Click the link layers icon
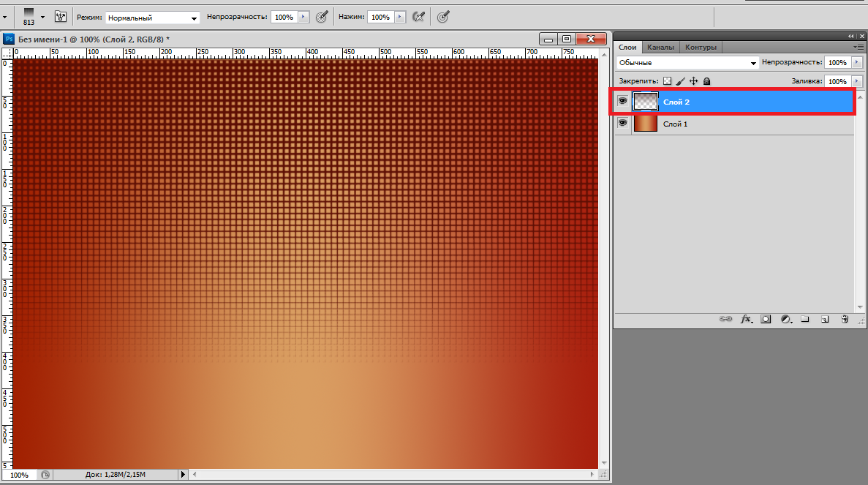 (725, 319)
